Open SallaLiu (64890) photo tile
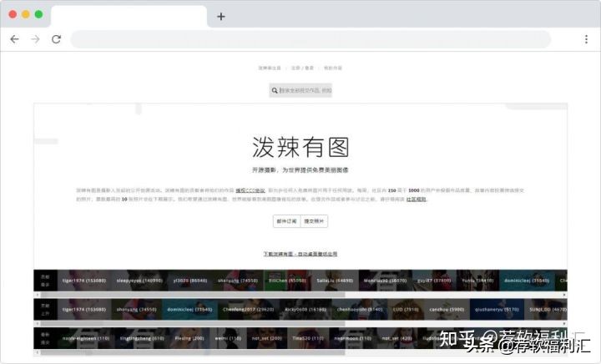The height and width of the screenshot is (364, 601). pos(335,281)
